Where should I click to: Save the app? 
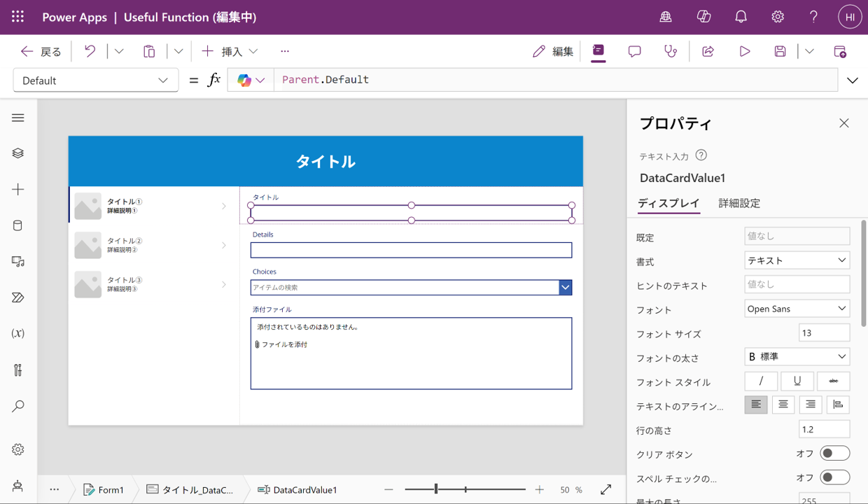(x=780, y=51)
